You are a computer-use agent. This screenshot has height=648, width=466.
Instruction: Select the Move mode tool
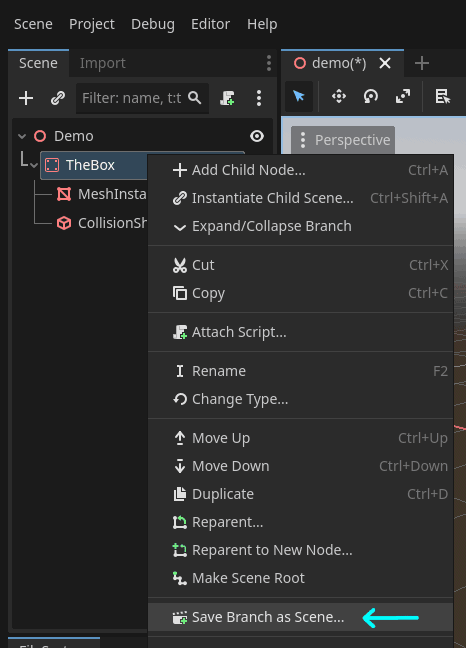click(x=339, y=97)
